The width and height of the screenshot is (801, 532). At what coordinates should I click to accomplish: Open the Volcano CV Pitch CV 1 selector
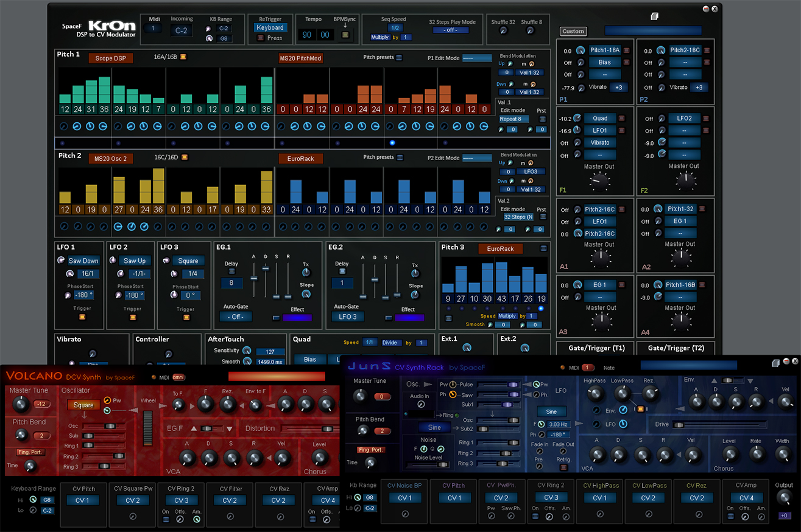pos(83,500)
